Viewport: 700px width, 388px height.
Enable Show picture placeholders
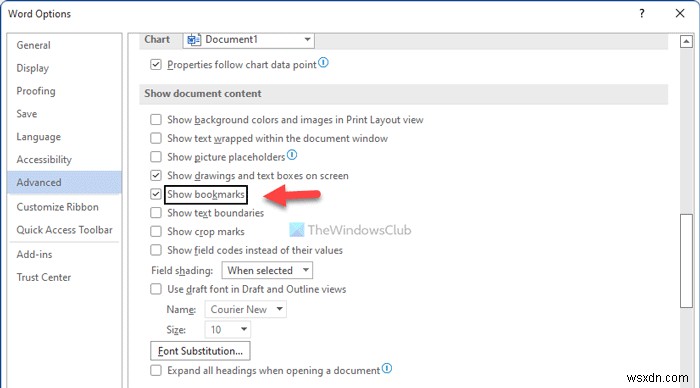click(156, 157)
